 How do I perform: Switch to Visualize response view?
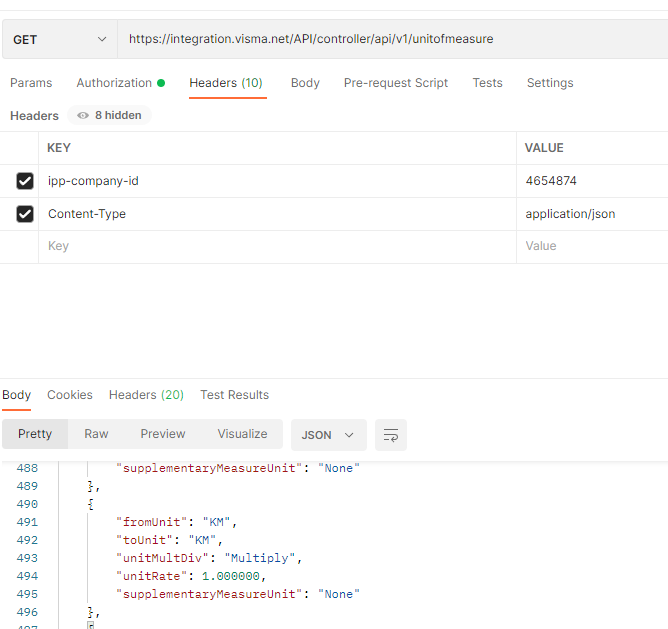coord(242,434)
